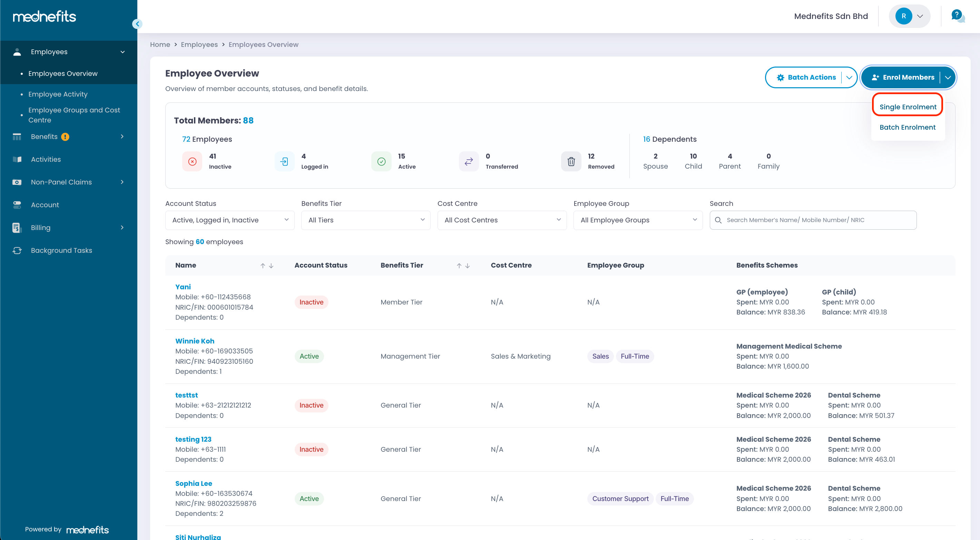
Task: Select Batch Enrolment menu option
Action: 907,127
